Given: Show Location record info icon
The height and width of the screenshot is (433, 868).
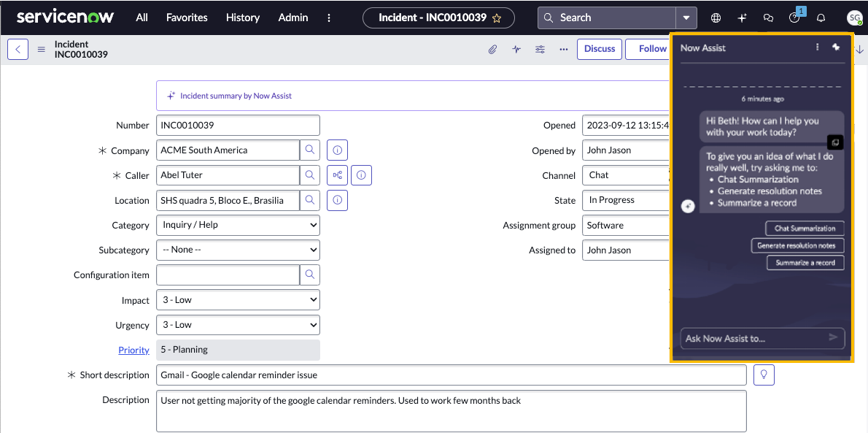Looking at the screenshot, I should click(337, 200).
